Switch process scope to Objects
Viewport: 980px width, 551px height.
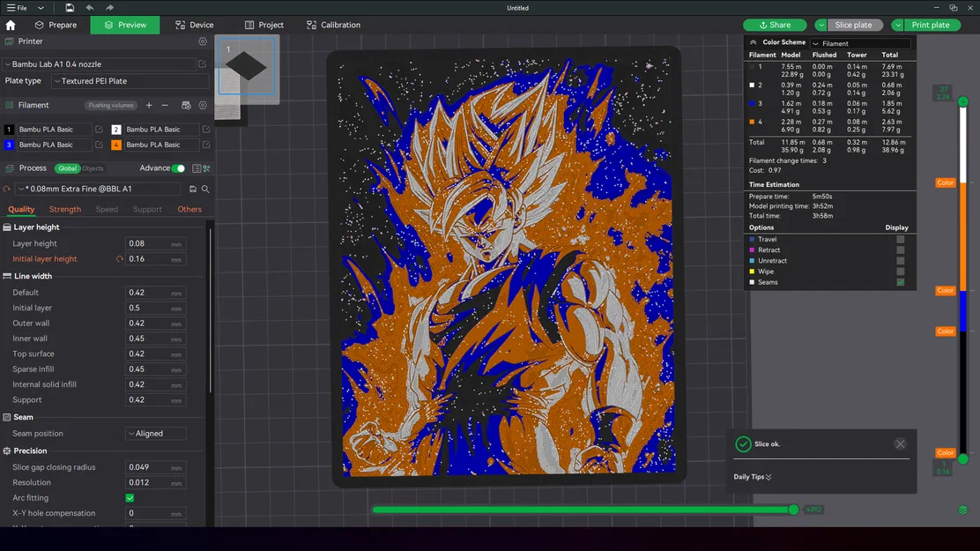tap(93, 168)
